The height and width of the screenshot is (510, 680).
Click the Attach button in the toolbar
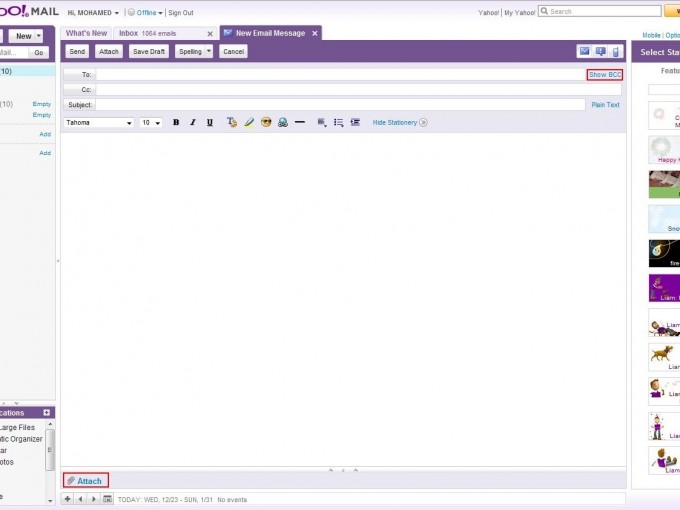(x=109, y=51)
